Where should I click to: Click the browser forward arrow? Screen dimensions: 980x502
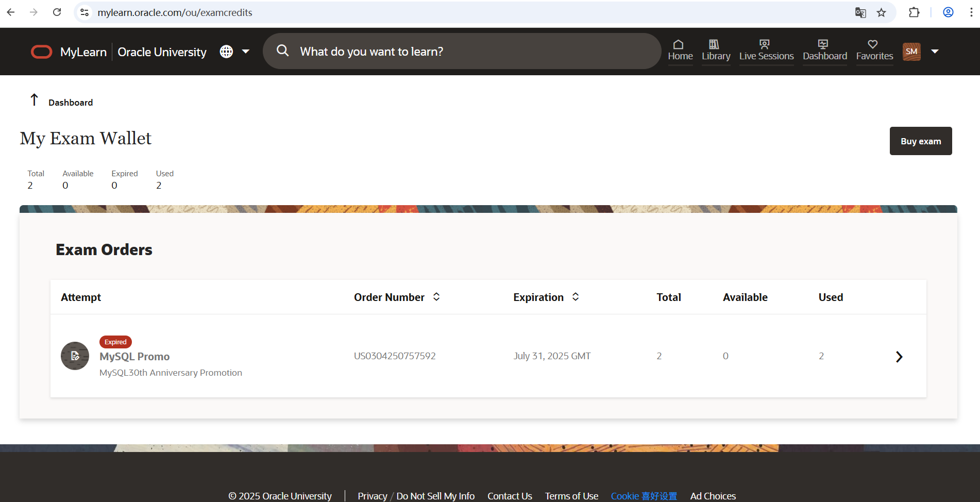(x=33, y=12)
